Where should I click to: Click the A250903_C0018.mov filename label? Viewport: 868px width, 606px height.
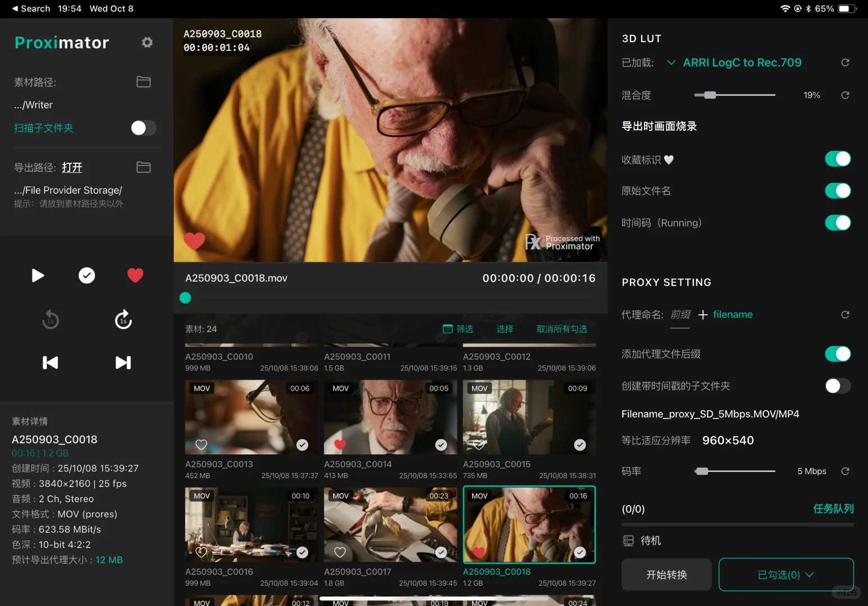(x=236, y=278)
